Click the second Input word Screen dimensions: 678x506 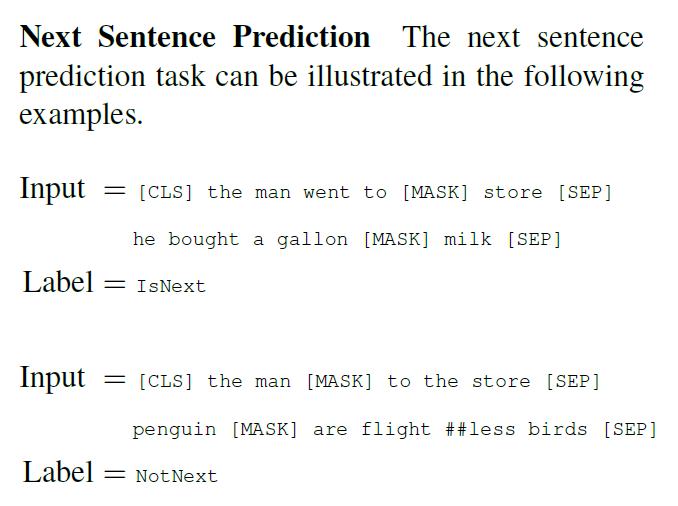[53, 378]
